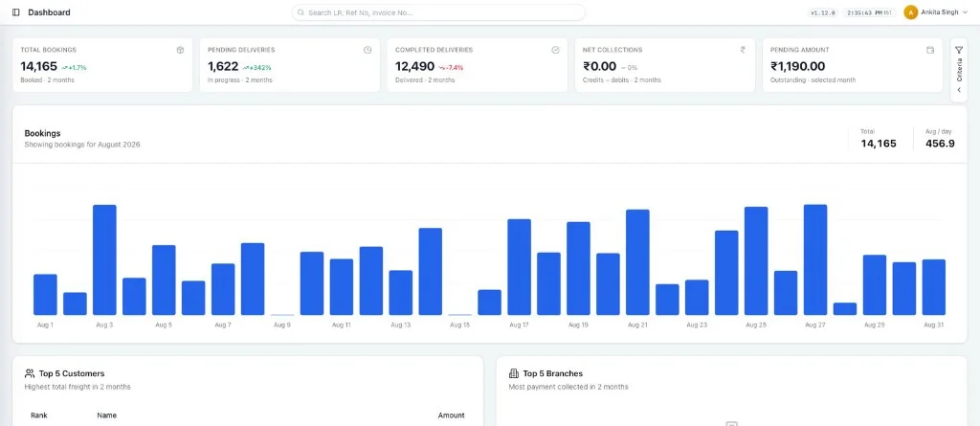Click the search magnifier icon

click(x=301, y=12)
